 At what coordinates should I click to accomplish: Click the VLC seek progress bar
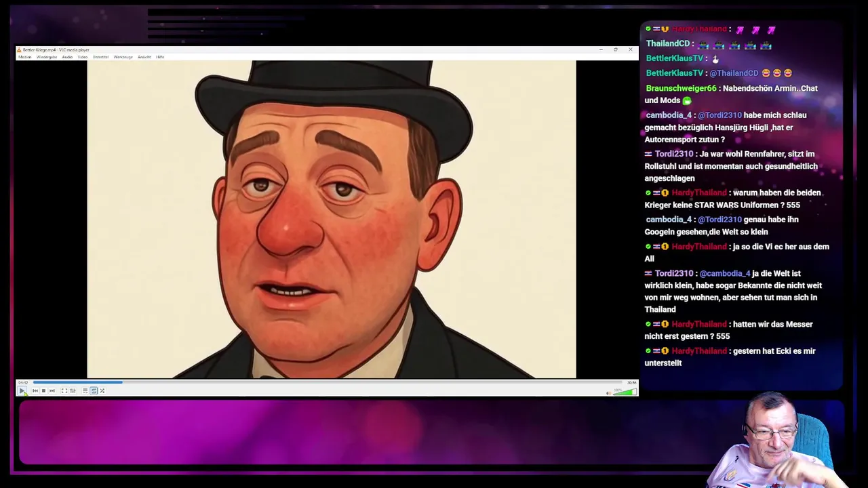pyautogui.click(x=328, y=382)
